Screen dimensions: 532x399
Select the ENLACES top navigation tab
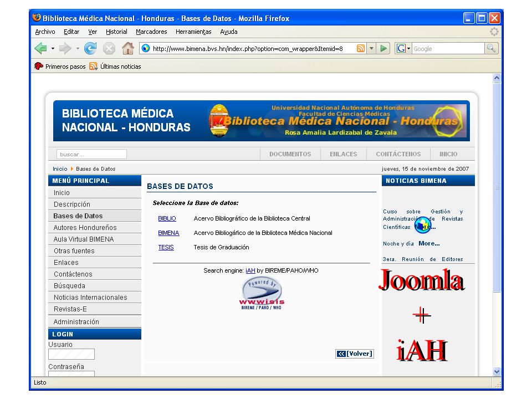pos(344,154)
